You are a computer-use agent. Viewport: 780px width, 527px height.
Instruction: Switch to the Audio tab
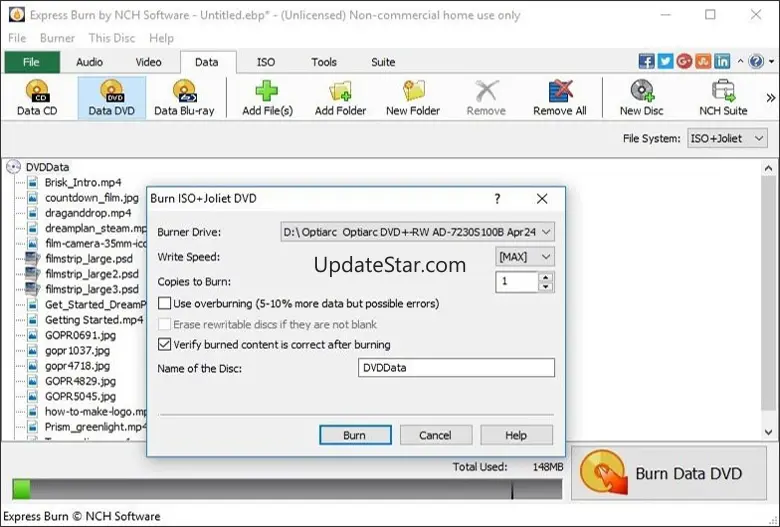click(90, 62)
